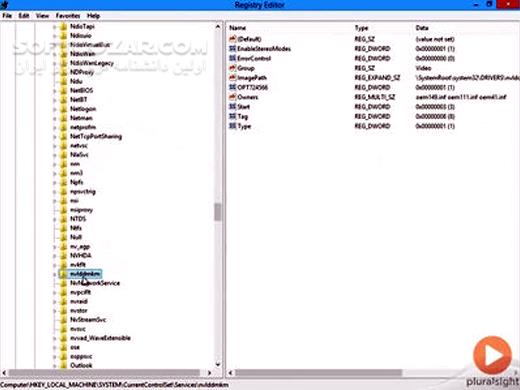This screenshot has width=520, height=390.
Task: Click the REG_EXPAND_SZ type cell
Action: click(377, 78)
